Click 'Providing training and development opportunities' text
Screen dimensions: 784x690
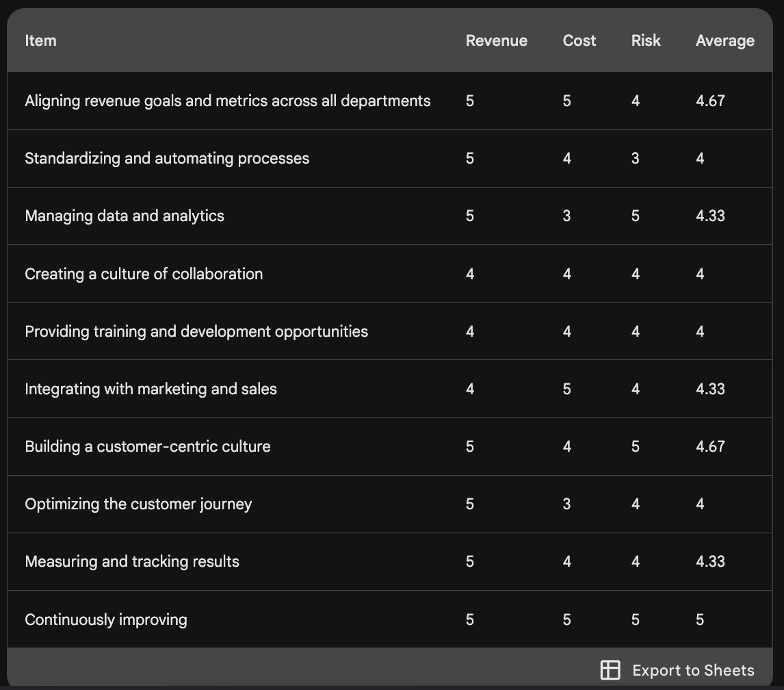pos(196,331)
